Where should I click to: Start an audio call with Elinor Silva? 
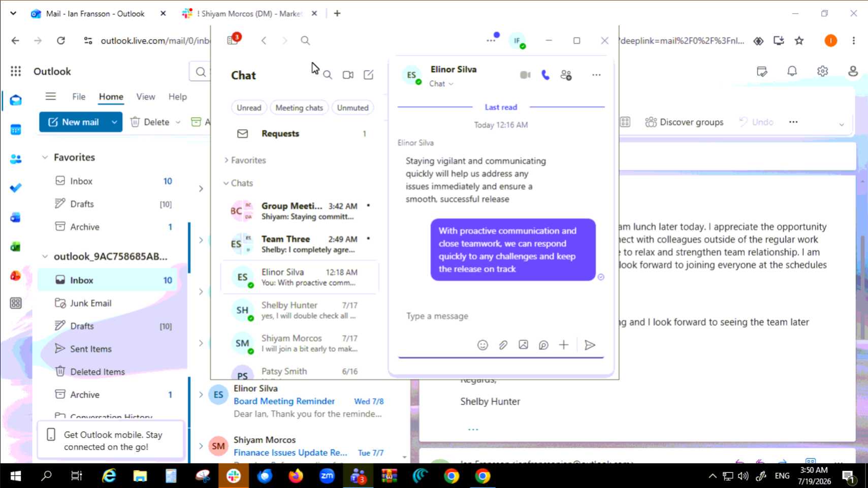(545, 75)
